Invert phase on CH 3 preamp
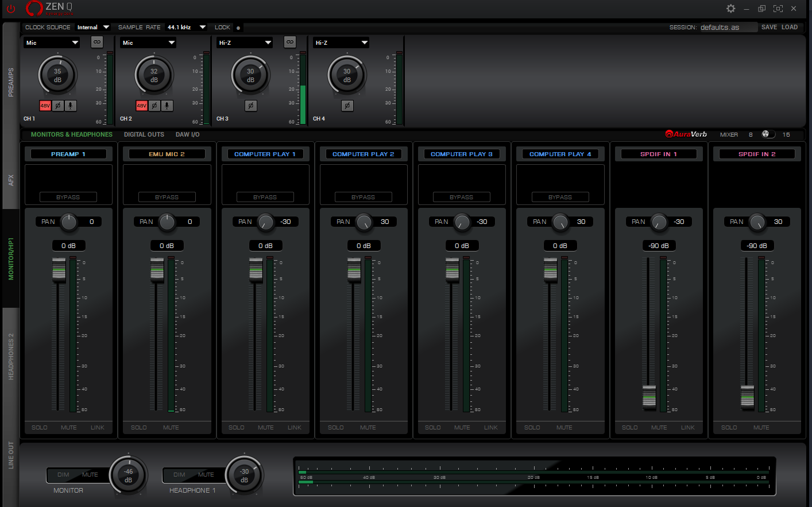Viewport: 812px width, 507px height. [x=250, y=106]
